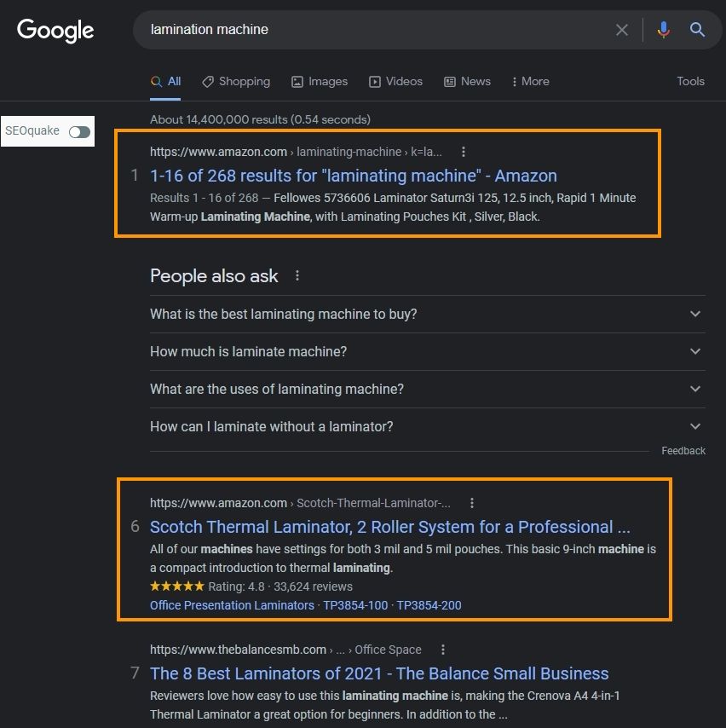Click the amazon.com laminating-machine URL breadcrumb

pyautogui.click(x=297, y=152)
